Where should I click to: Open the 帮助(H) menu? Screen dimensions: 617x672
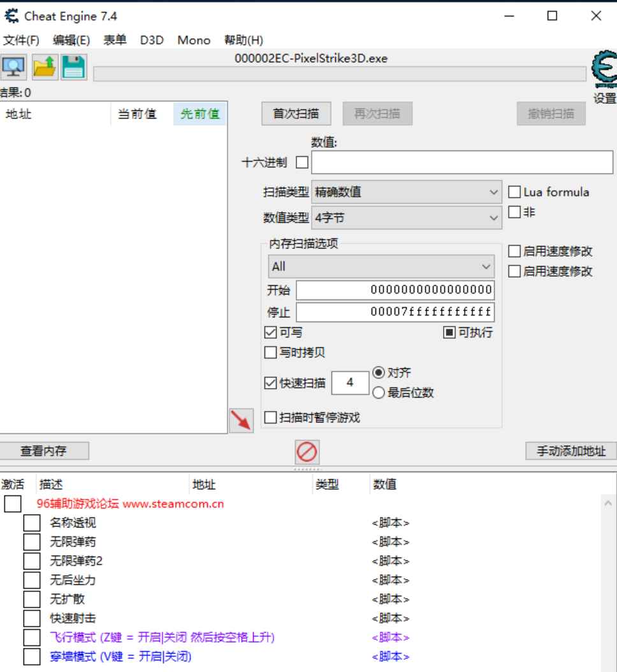point(243,40)
